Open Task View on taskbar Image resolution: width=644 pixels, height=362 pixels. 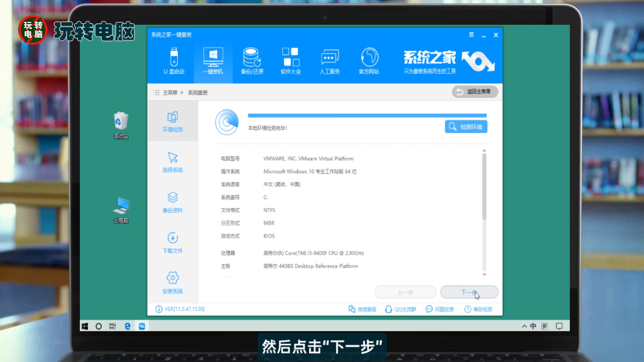tap(113, 326)
